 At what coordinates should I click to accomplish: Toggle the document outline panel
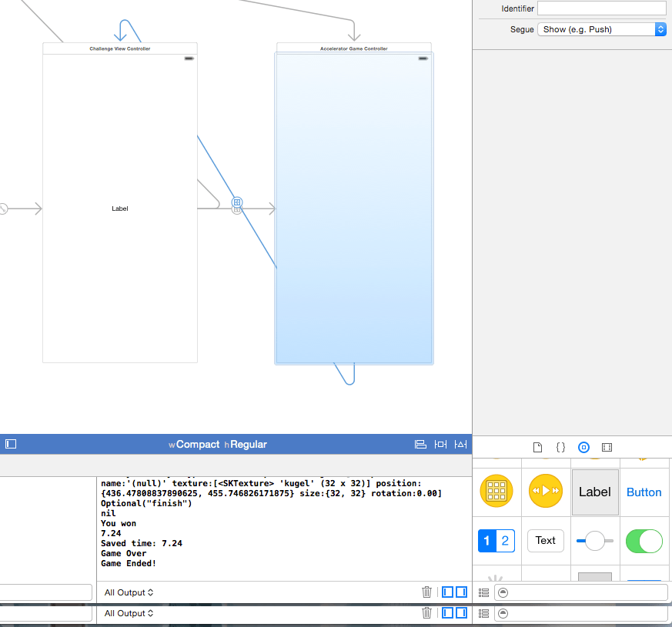point(11,444)
